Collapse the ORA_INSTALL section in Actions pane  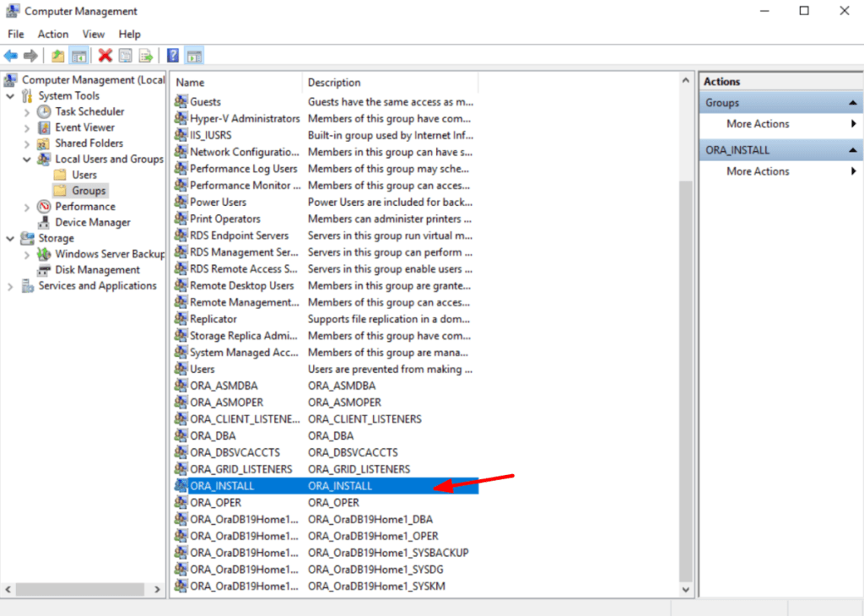tap(852, 150)
